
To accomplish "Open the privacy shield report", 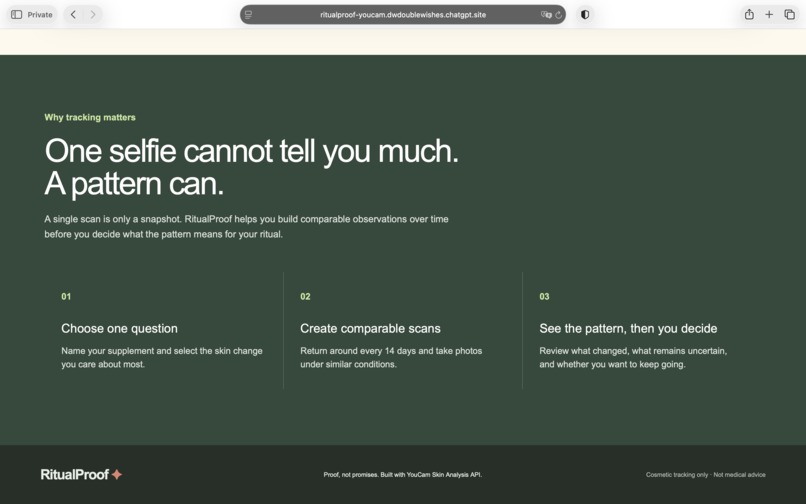I will tap(584, 14).
